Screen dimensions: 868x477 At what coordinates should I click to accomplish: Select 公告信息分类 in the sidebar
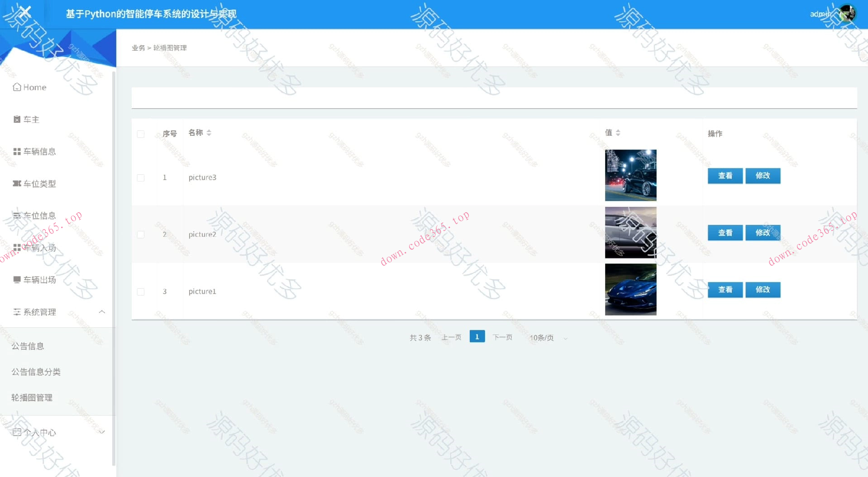pos(36,372)
